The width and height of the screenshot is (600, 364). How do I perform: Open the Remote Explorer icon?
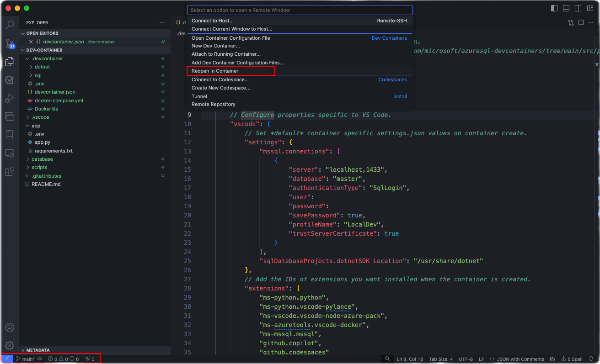coord(10,153)
